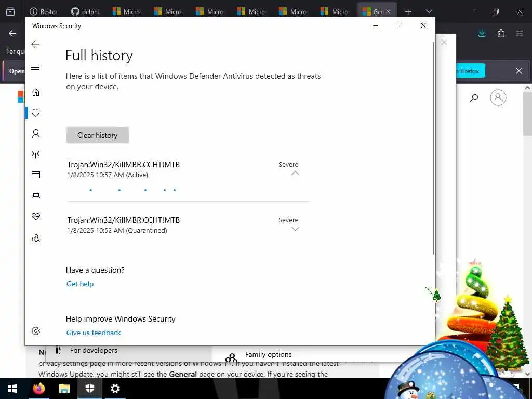The height and width of the screenshot is (399, 532).
Task: Open Firefox downloads panel
Action: 482,33
